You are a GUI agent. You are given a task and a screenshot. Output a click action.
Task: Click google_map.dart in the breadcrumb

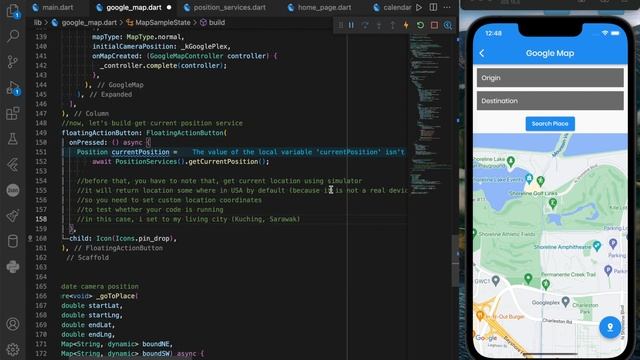(x=89, y=22)
